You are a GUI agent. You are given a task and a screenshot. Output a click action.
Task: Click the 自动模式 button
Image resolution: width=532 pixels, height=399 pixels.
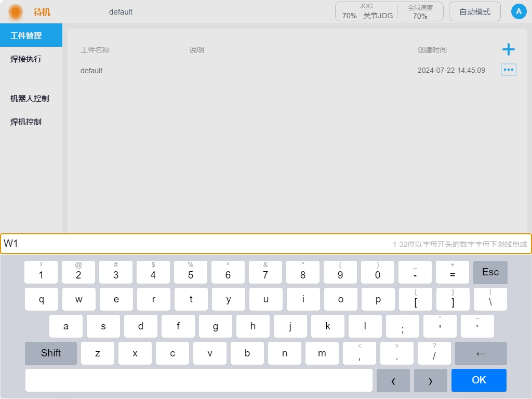474,11
